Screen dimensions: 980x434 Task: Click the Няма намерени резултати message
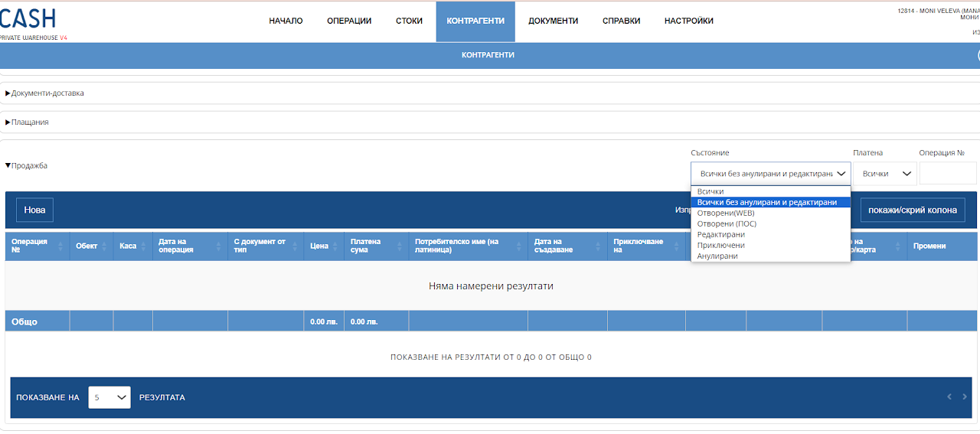tap(491, 286)
